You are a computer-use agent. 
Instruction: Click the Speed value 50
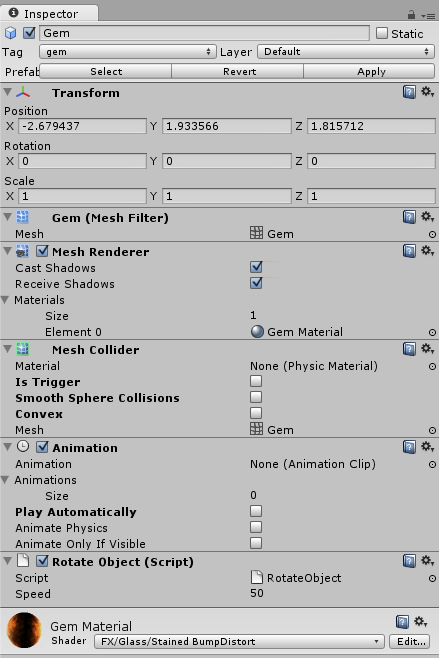click(x=257, y=593)
